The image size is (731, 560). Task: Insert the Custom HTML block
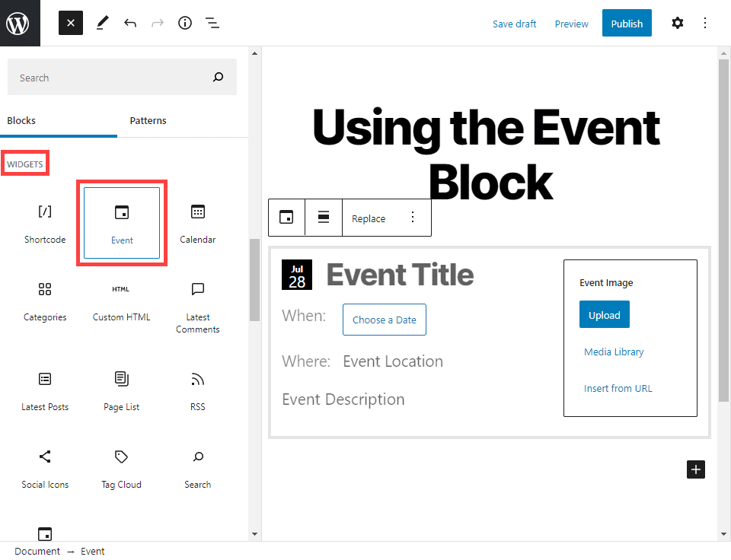[121, 301]
